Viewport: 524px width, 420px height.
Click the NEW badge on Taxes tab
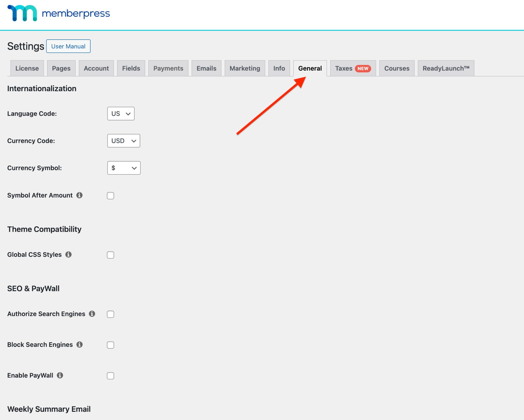click(363, 69)
